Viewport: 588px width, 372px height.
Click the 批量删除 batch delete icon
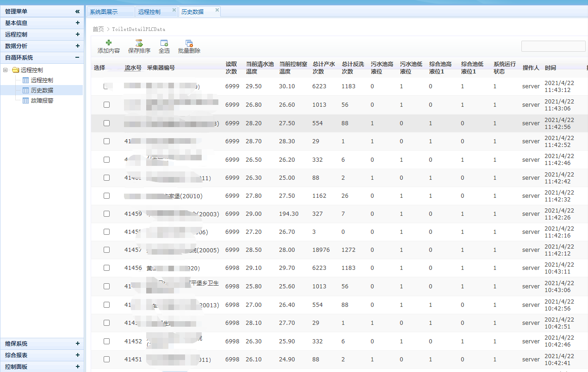[189, 43]
